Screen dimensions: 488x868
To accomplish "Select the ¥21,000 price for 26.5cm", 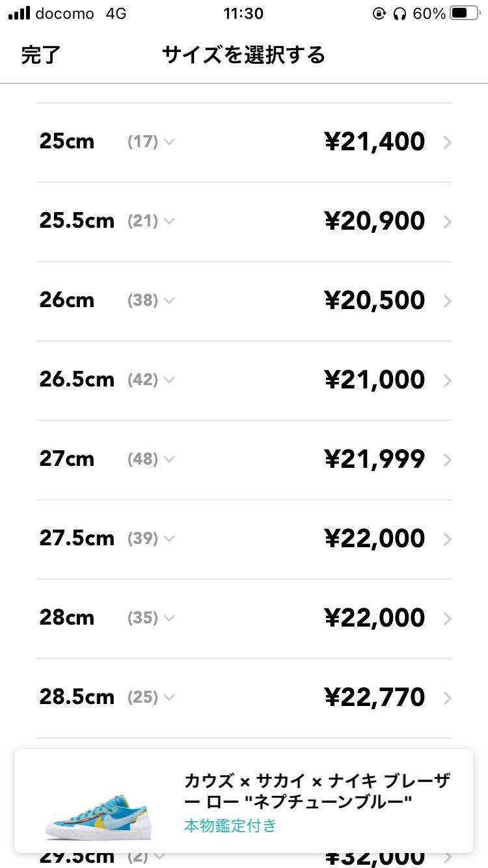I will 375,381.
